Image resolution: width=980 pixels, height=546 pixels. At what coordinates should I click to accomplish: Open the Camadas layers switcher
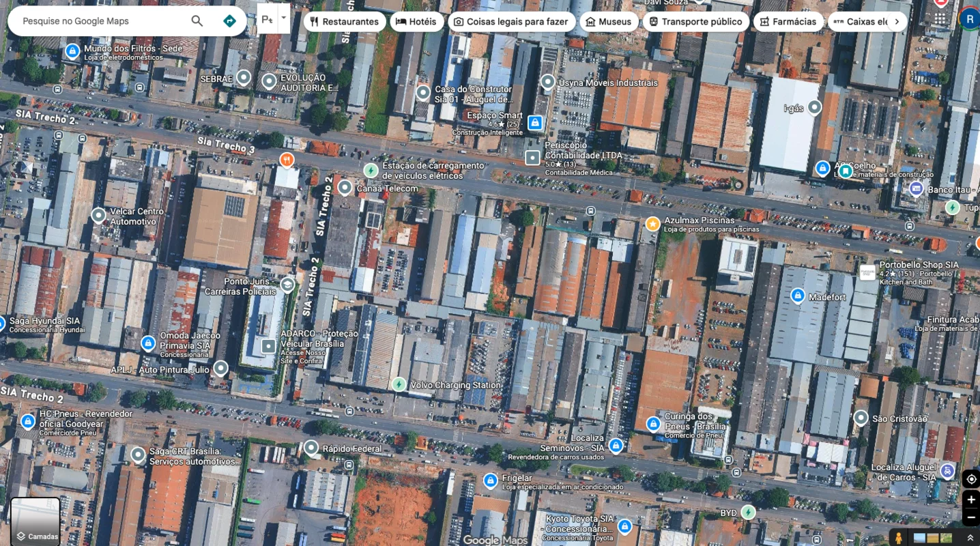(x=35, y=521)
